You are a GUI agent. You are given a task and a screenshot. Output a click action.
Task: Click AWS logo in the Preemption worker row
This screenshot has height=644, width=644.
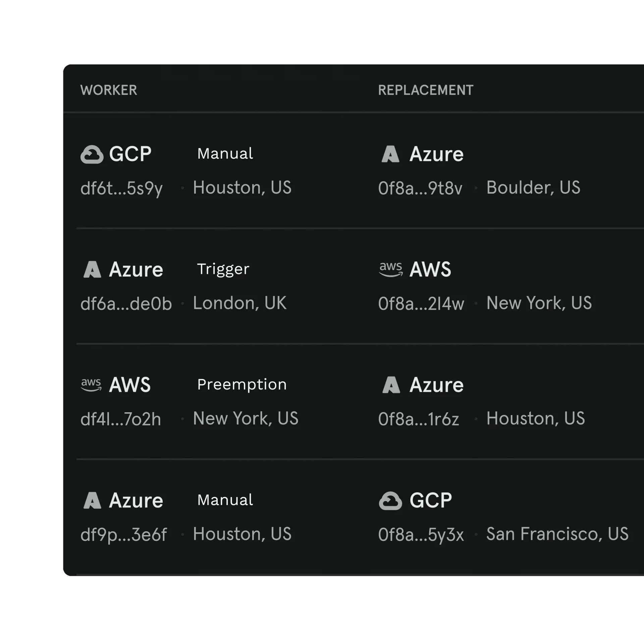[x=91, y=385]
